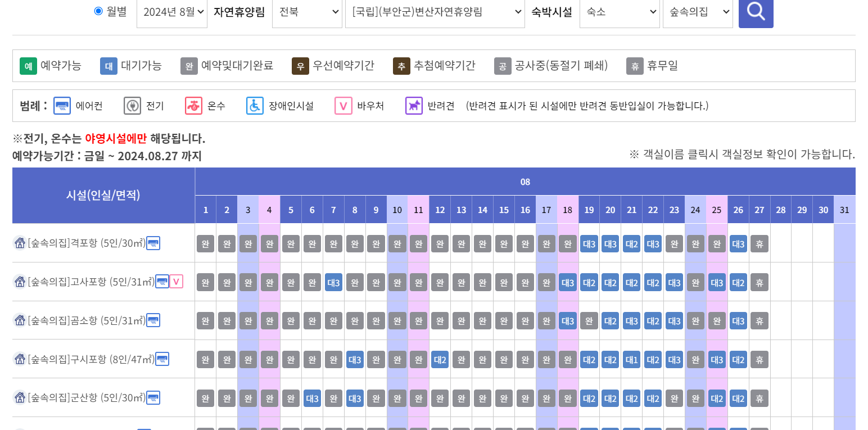
Task: Click the voucher V icon on 고사포항 row
Action: pos(177,282)
